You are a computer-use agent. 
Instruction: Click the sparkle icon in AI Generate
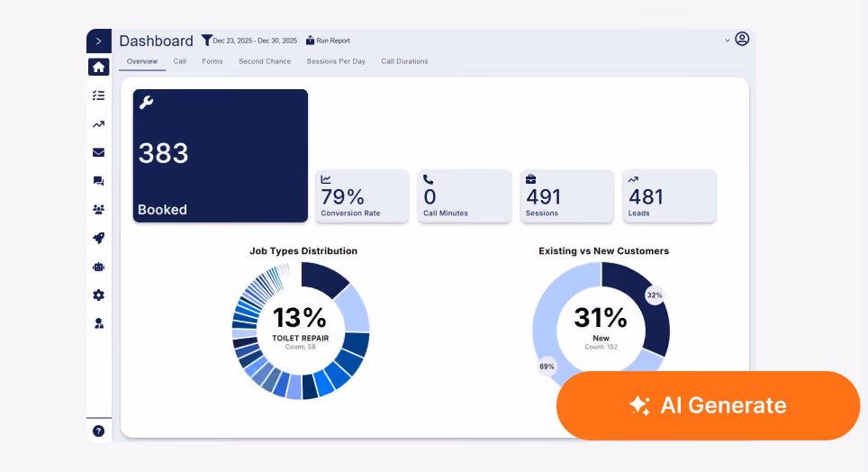pyautogui.click(x=640, y=405)
